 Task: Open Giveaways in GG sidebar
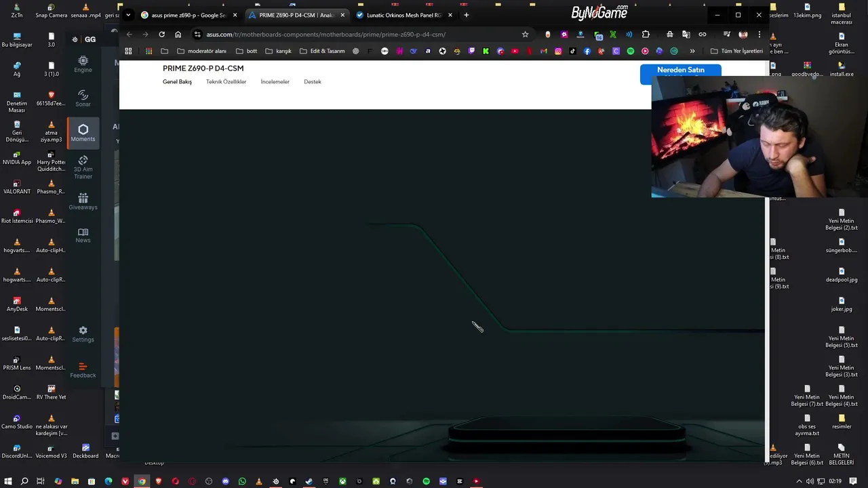[83, 201]
